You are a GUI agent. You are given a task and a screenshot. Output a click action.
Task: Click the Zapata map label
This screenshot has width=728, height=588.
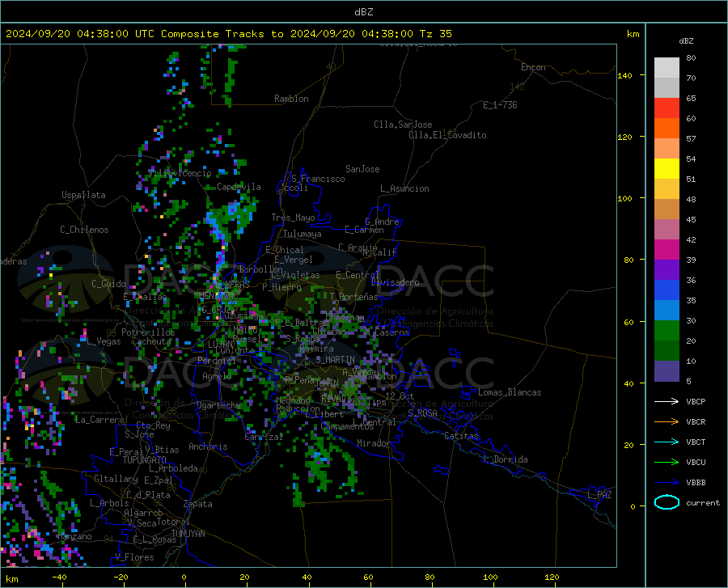click(x=198, y=504)
